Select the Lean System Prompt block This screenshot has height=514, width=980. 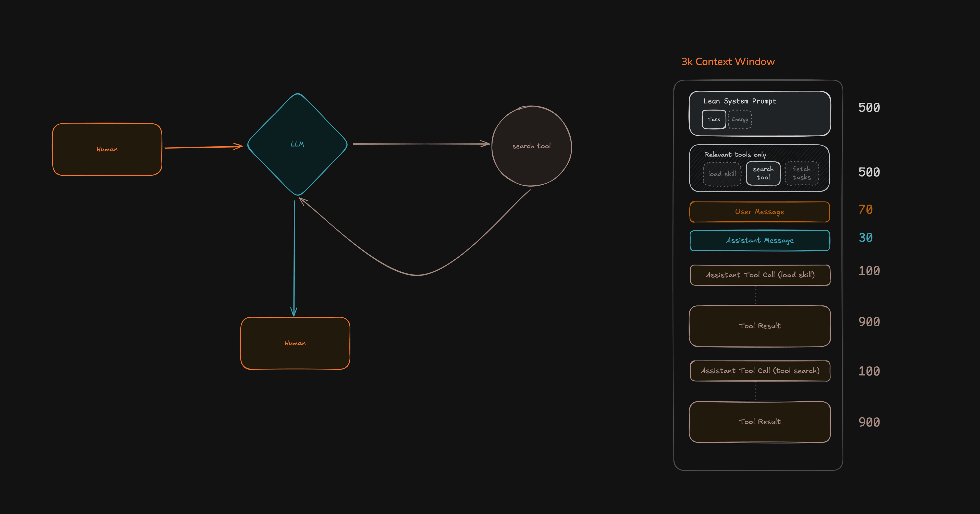point(760,113)
